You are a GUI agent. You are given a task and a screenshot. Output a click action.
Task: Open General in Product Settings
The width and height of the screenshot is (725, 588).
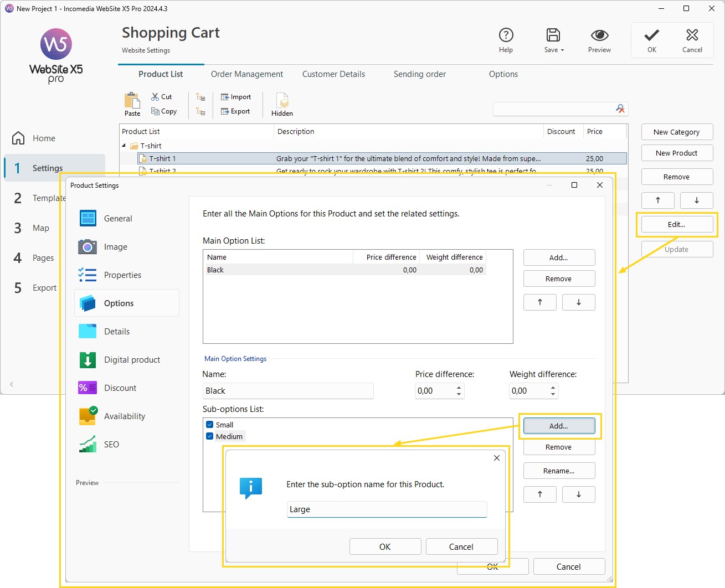coord(126,219)
